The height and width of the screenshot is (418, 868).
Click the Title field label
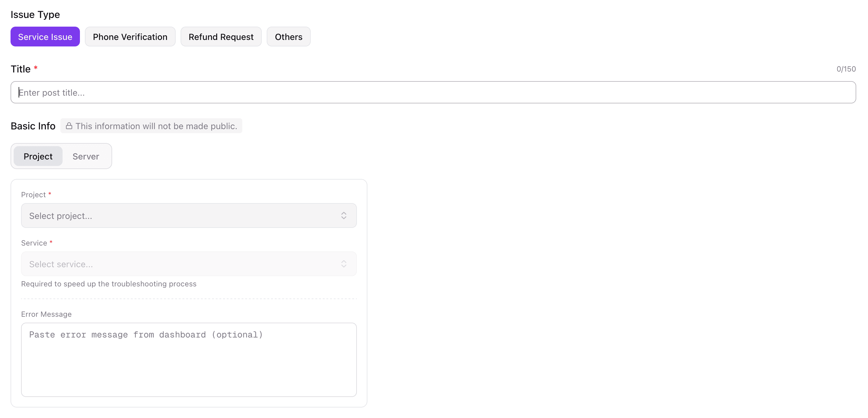pyautogui.click(x=20, y=69)
